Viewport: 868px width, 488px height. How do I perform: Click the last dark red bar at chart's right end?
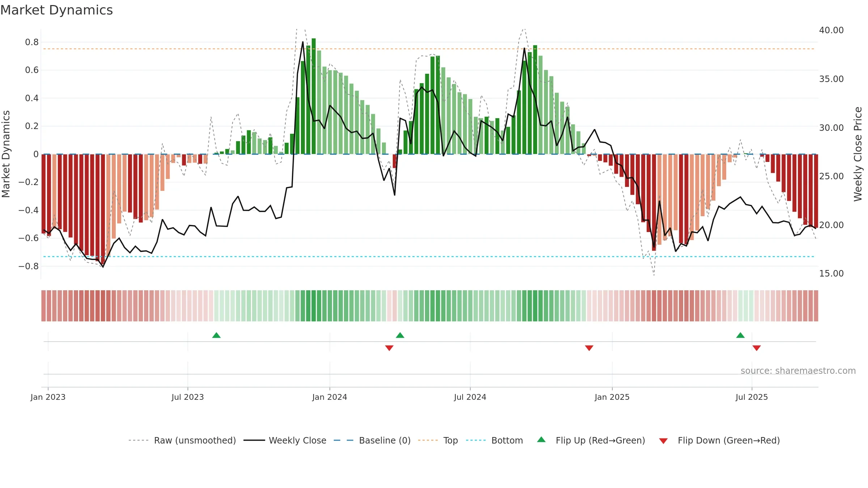tap(816, 191)
